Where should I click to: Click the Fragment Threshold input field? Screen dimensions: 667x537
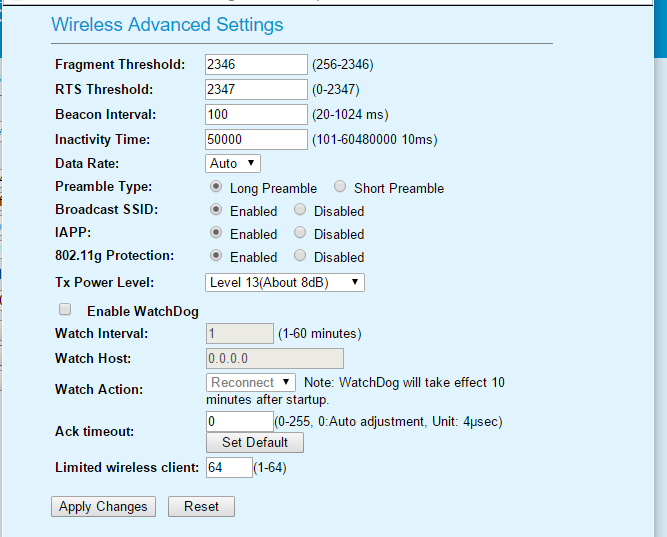[x=256, y=64]
